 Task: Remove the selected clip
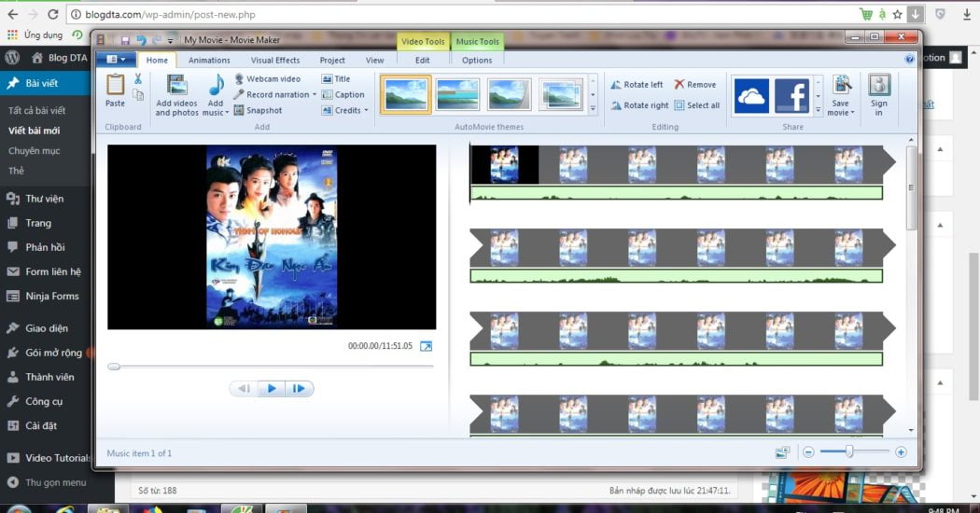[695, 84]
